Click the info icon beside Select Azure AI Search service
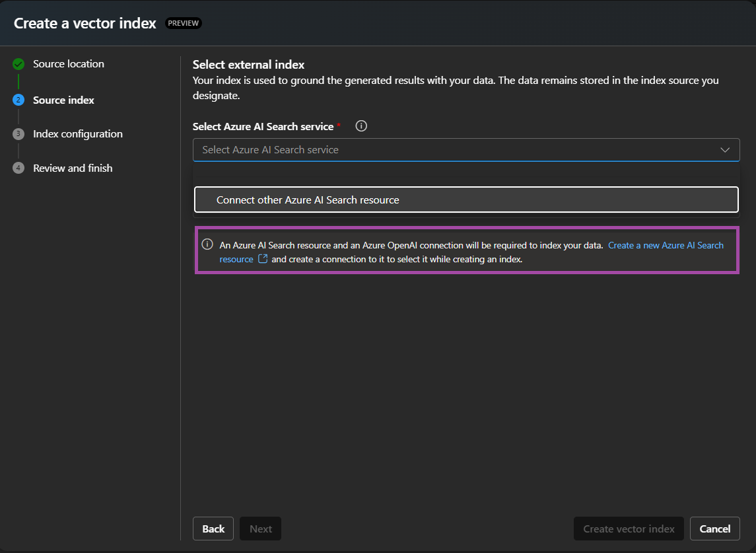Image resolution: width=756 pixels, height=553 pixels. [361, 126]
